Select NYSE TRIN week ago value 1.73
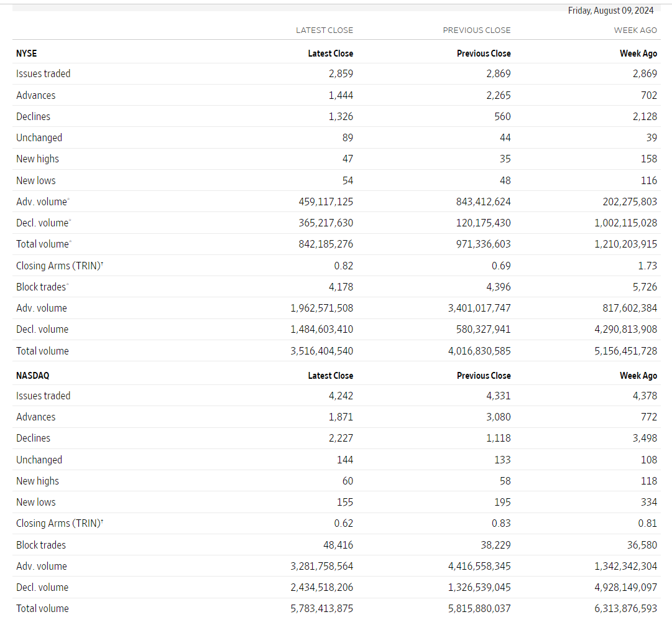Viewport: 672px width, 617px height. click(648, 266)
